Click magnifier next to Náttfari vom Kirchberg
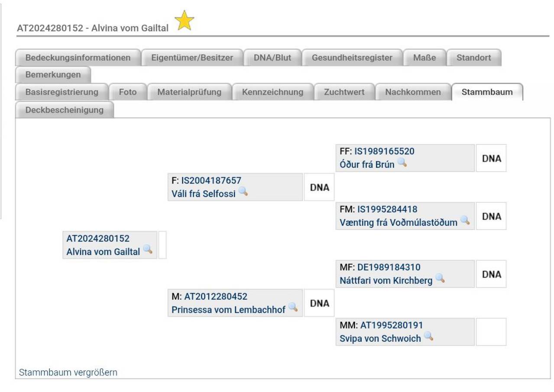 point(440,279)
